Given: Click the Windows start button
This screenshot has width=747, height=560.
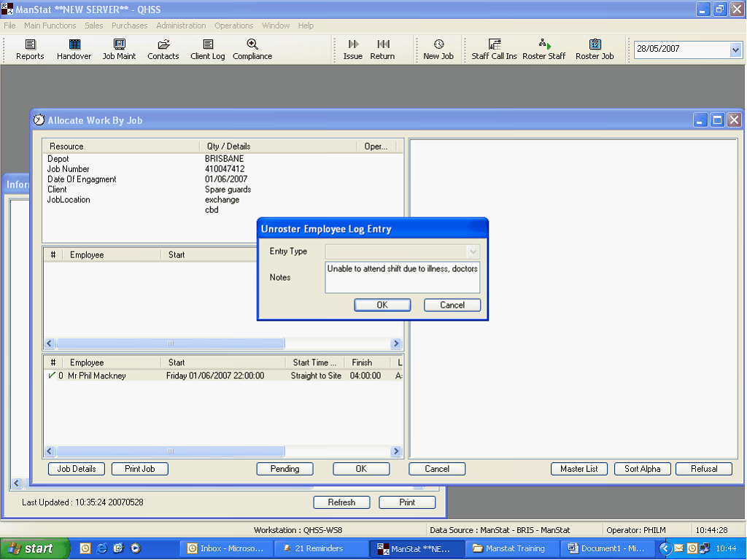Looking at the screenshot, I should pyautogui.click(x=35, y=548).
